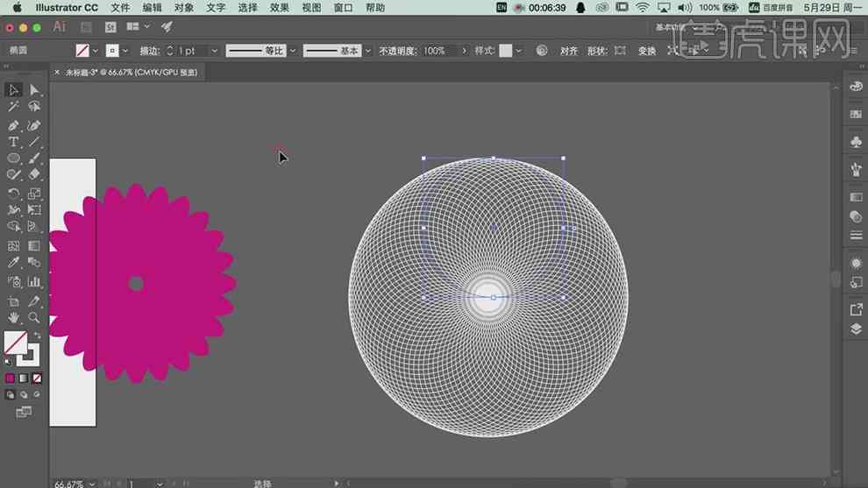This screenshot has width=868, height=488.
Task: Open the 对齐 align options
Action: point(568,51)
